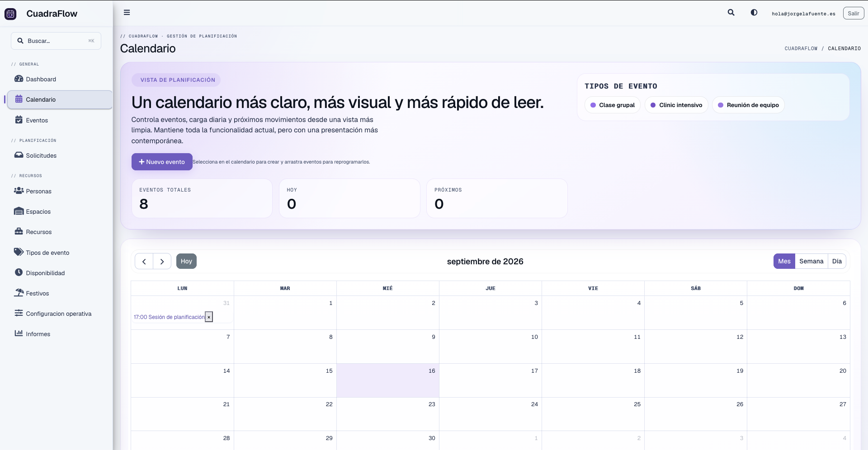Open Eventos menu item
Image resolution: width=868 pixels, height=450 pixels.
tap(60, 120)
